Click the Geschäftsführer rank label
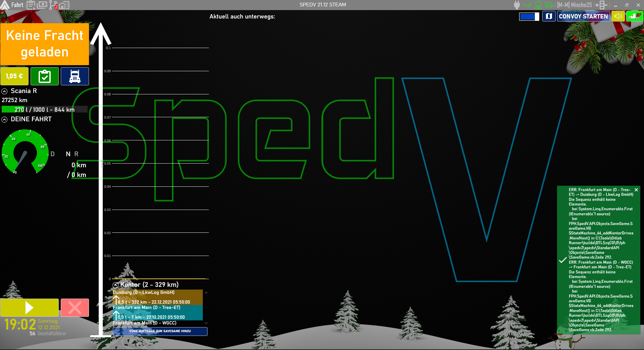Image resolution: width=644 pixels, height=350 pixels. [x=52, y=334]
